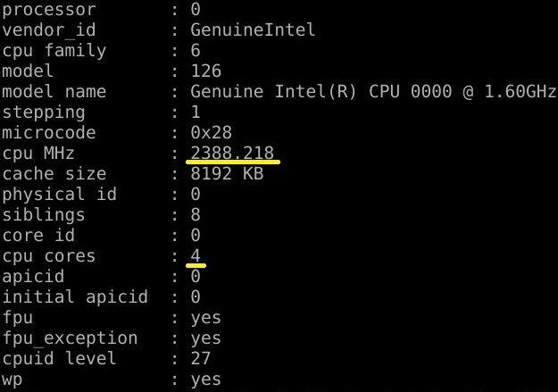This screenshot has width=558, height=392.
Task: Click the cache size value 8192 KB
Action: coord(227,173)
